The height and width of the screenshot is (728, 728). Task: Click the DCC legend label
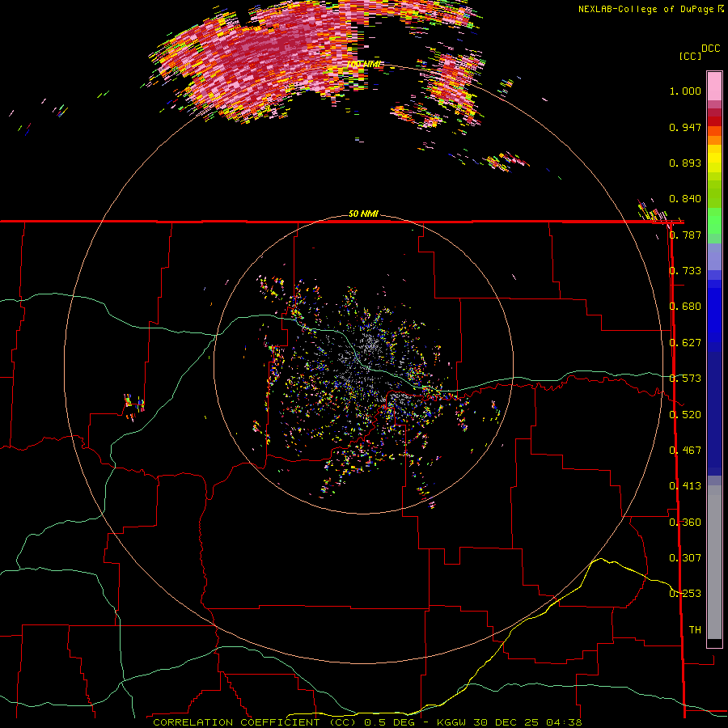(711, 49)
